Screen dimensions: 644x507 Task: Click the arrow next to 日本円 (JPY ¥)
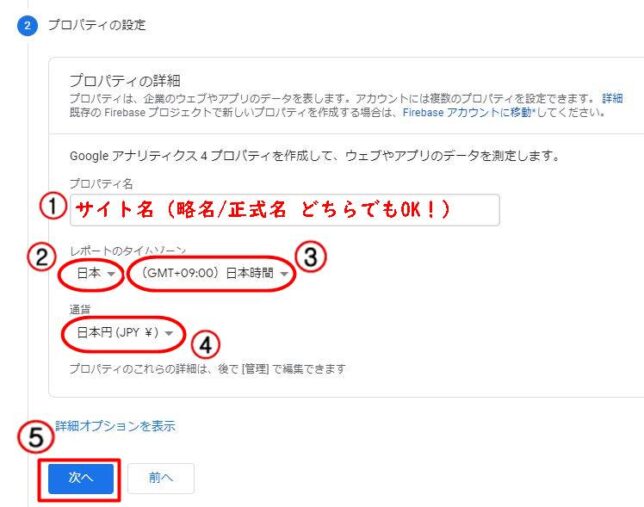(169, 334)
